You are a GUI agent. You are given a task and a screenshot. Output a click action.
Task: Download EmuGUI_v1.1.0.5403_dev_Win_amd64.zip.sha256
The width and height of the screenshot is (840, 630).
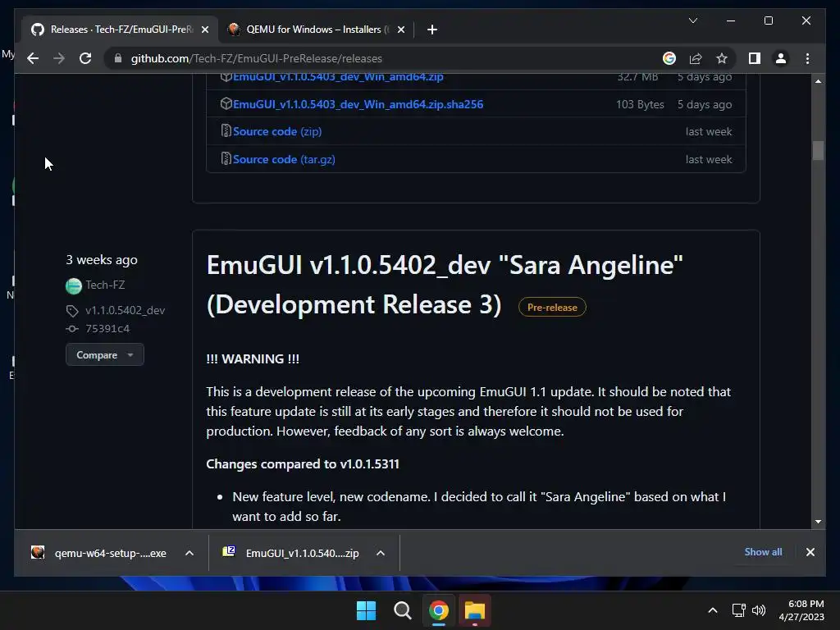pos(358,104)
